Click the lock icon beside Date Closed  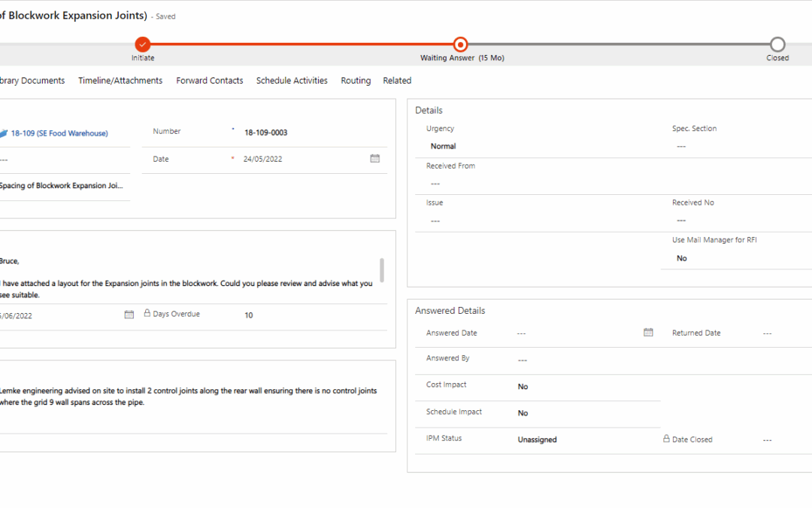click(x=666, y=439)
